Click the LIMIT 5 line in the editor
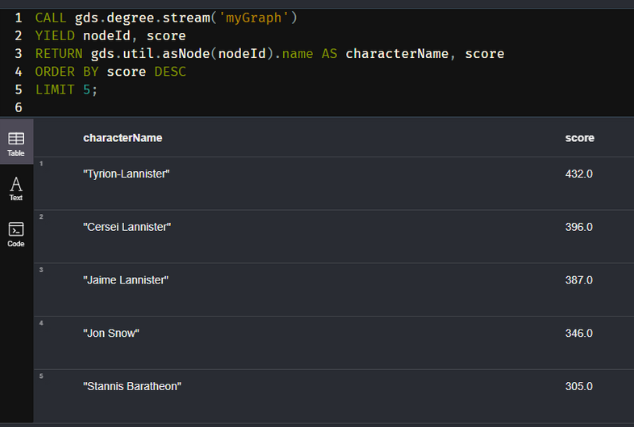Image resolution: width=634 pixels, height=427 pixels. [x=66, y=90]
